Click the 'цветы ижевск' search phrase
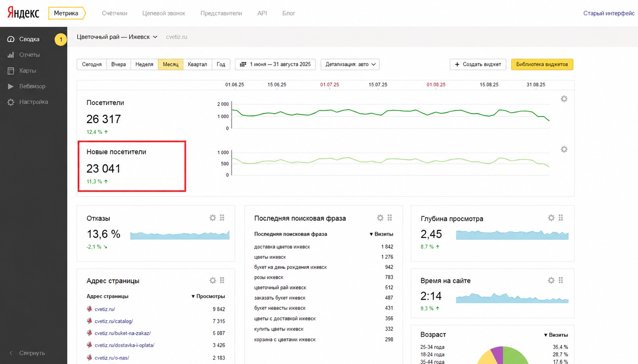This screenshot has width=638, height=364. pyautogui.click(x=270, y=257)
